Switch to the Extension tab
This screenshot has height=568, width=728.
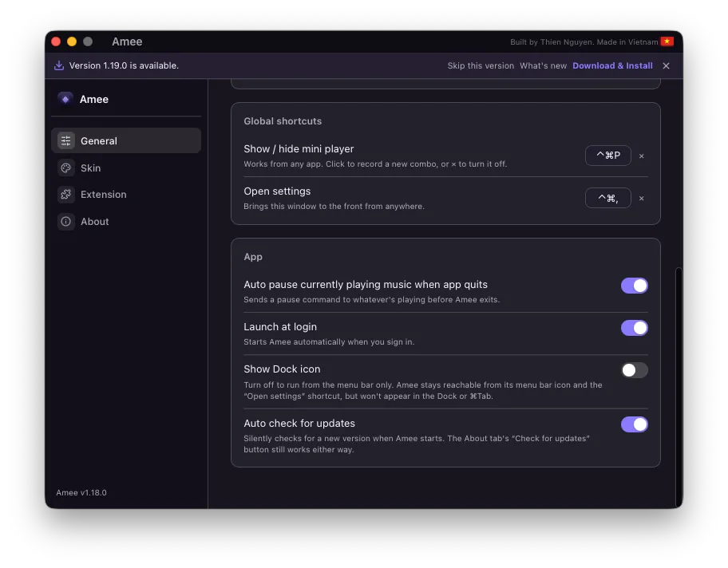pos(126,195)
